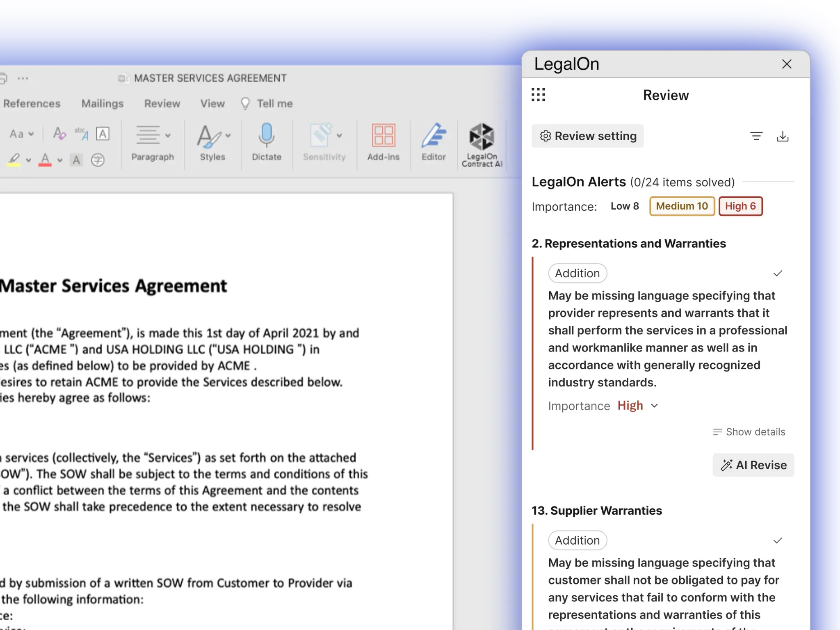Click AI Revise button

point(753,465)
